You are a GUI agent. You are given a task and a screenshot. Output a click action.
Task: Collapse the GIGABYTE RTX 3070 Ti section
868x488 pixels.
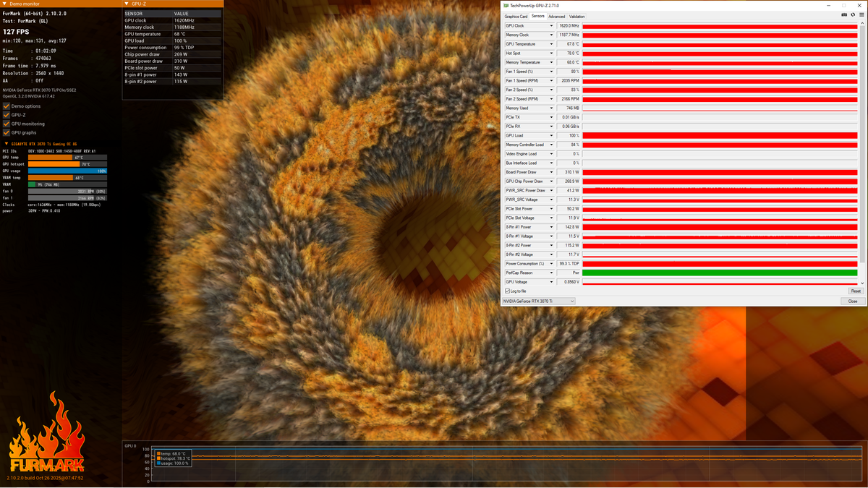(6, 144)
